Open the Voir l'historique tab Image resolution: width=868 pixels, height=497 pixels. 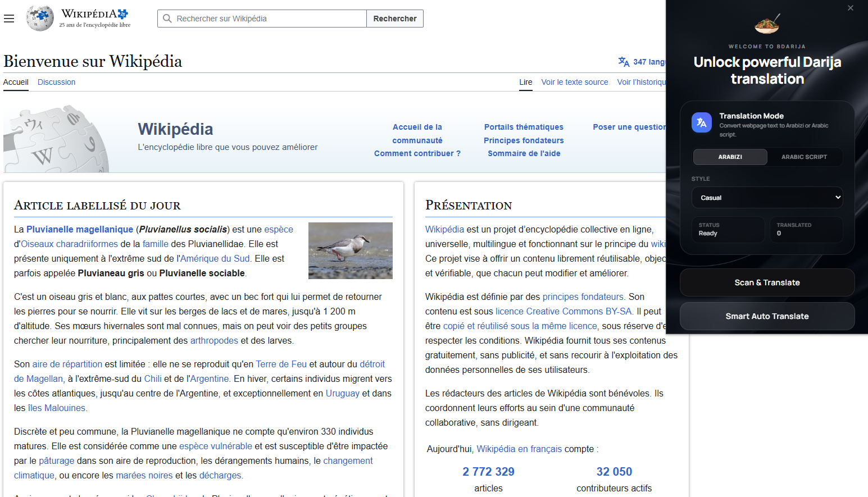[642, 82]
